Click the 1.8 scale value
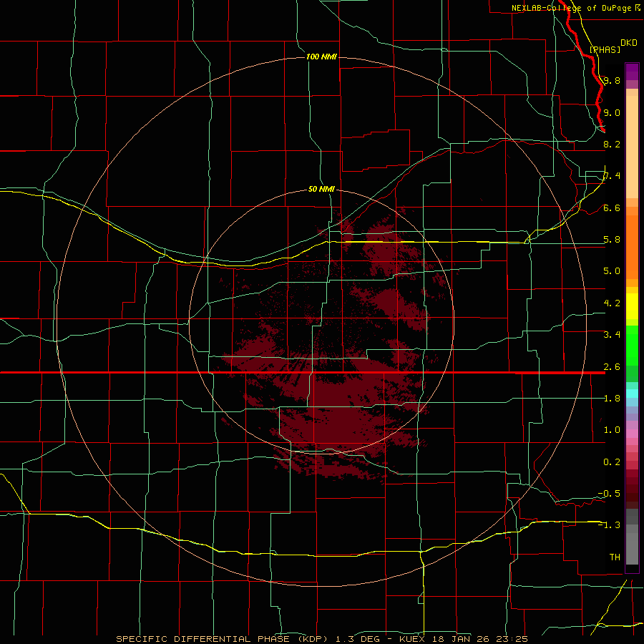The image size is (644, 644). pyautogui.click(x=612, y=399)
